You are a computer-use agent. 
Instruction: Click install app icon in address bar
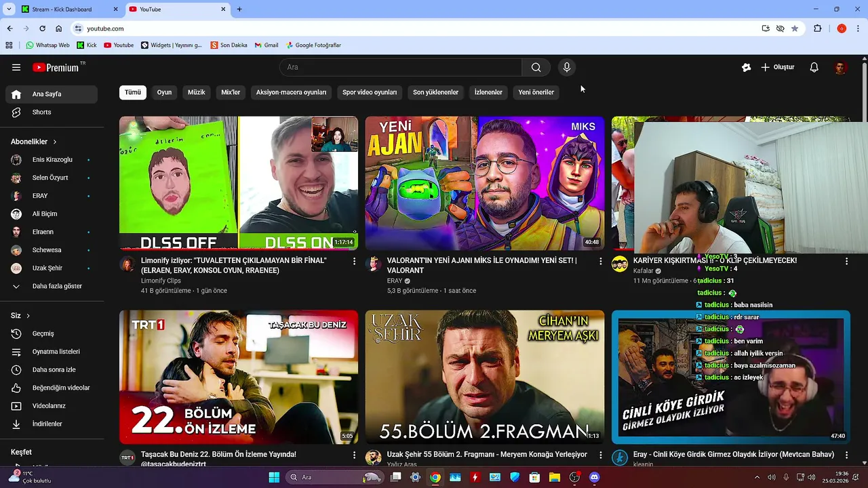pos(766,28)
